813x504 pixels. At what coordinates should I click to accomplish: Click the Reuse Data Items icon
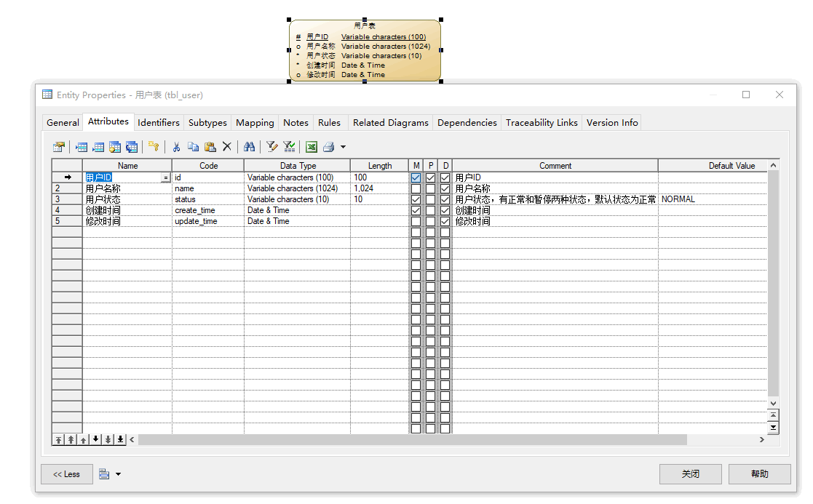click(132, 147)
